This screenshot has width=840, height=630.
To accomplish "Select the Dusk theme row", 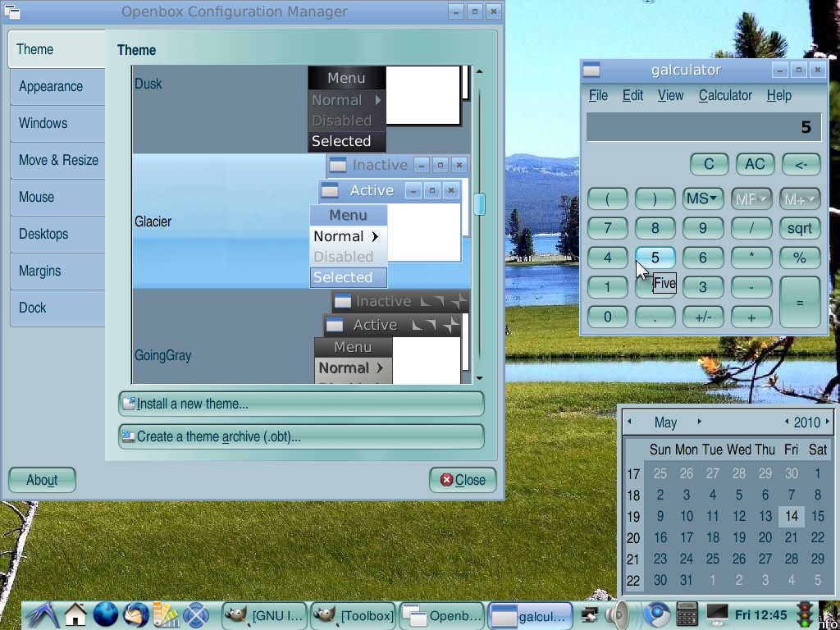I will 302,109.
